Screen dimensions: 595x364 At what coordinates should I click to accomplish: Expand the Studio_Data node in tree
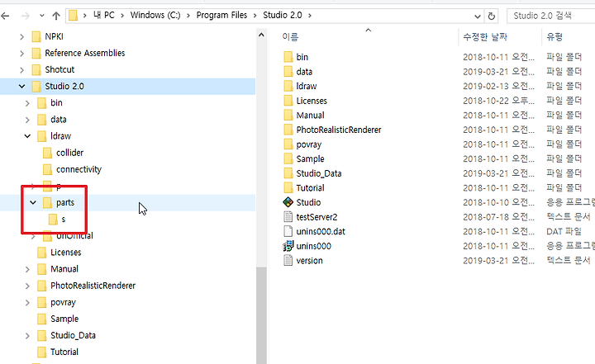click(27, 336)
